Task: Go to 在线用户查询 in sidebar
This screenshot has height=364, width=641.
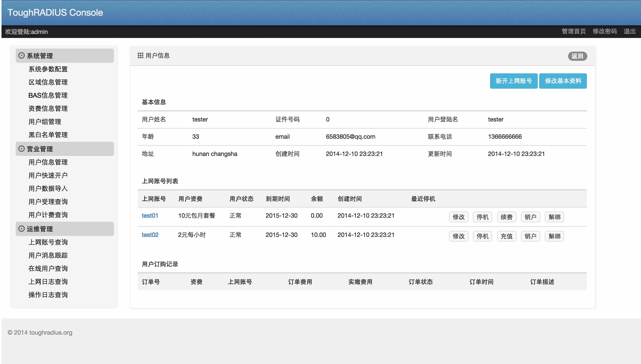Action: point(48,268)
